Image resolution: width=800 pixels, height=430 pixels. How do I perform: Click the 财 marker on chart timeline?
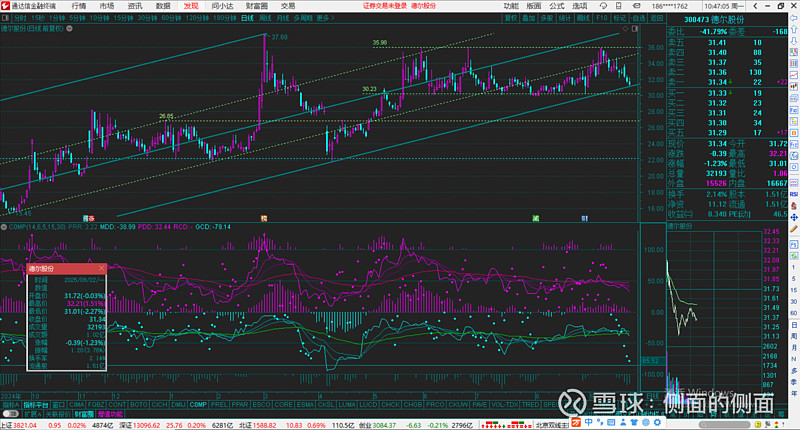coord(585,218)
